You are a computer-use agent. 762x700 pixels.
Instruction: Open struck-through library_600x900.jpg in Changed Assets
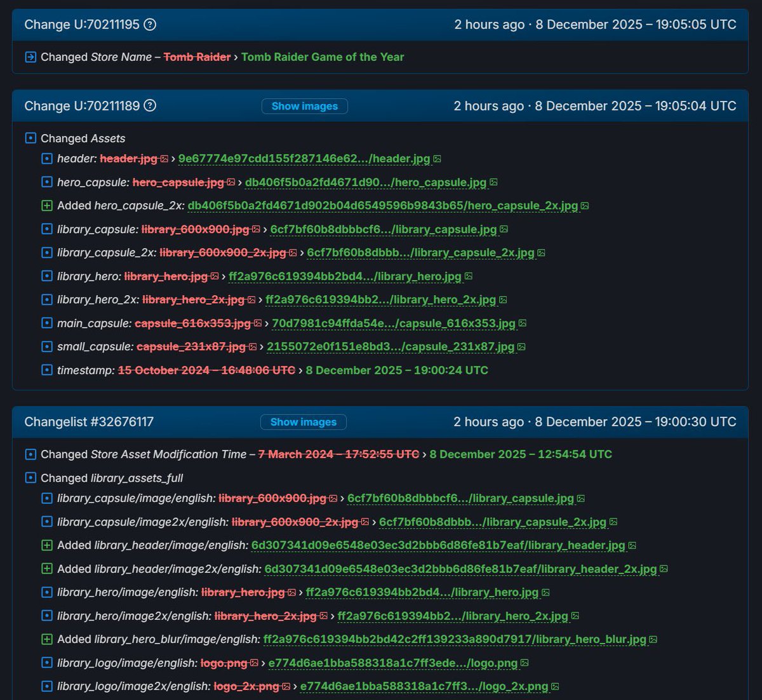tap(196, 229)
